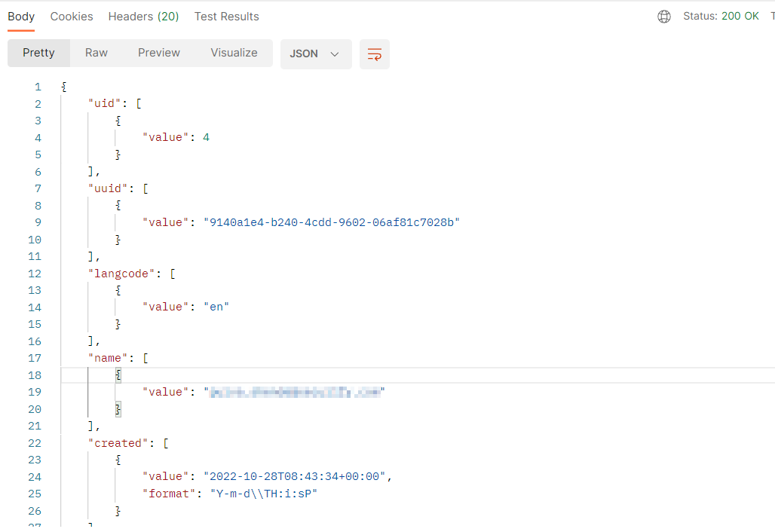Open the Cookies tab
This screenshot has width=775, height=532.
(72, 17)
